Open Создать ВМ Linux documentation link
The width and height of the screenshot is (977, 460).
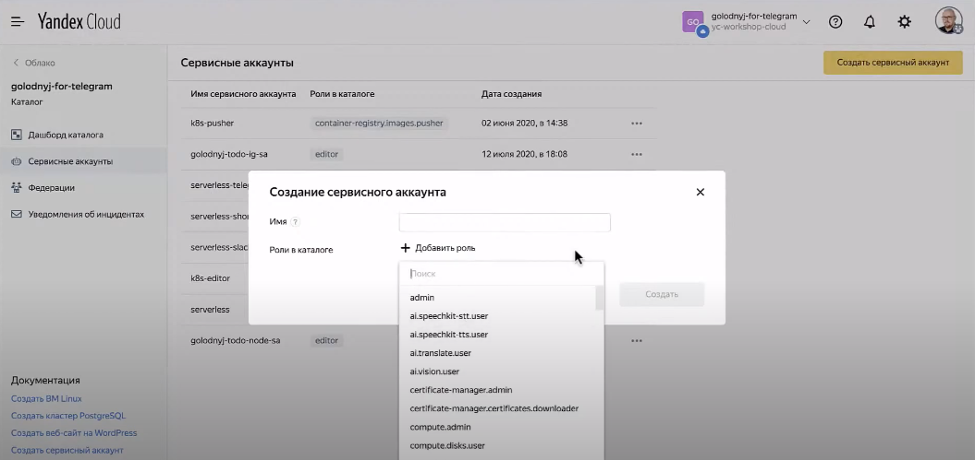[46, 398]
